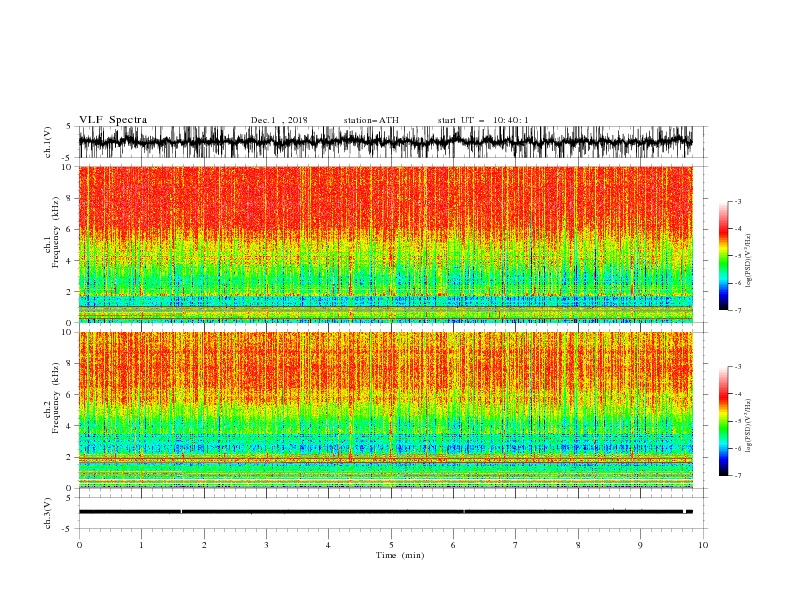Click the "VLF Spectra" plot title
The image size is (792, 612).
[x=113, y=120]
